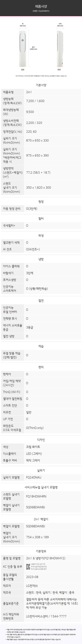Click the 기본사양 section heading
This screenshot has height=644, width=82.
[x=41, y=85]
